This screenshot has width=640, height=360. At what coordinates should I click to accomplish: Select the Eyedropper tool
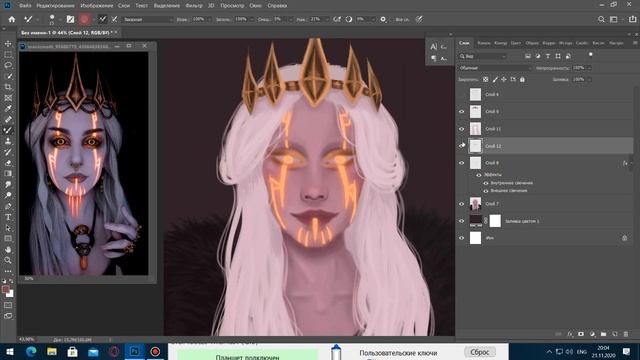(x=8, y=109)
